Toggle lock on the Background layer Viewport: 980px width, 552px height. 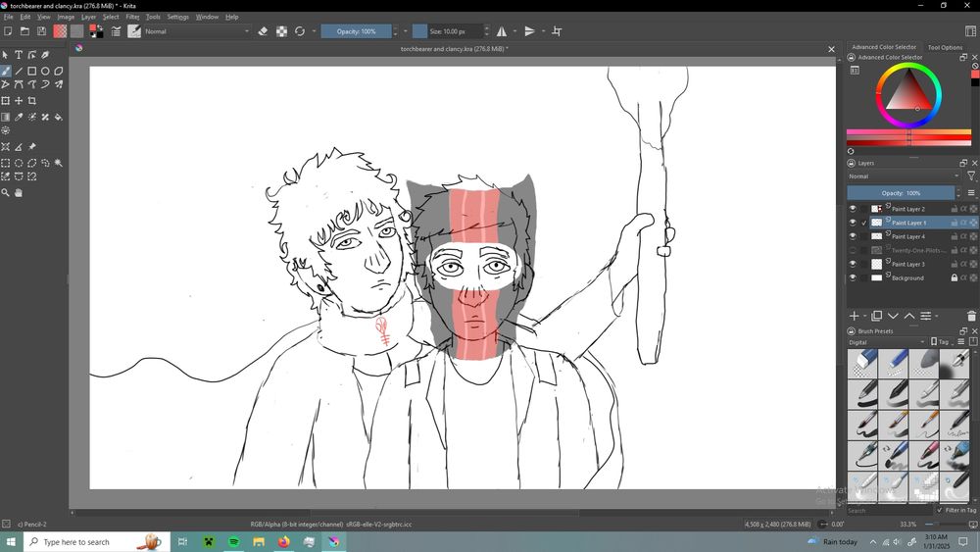[x=954, y=278]
